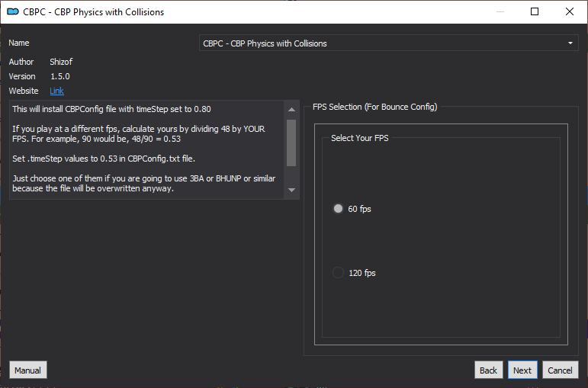
Task: Cancel the CBPC installation
Action: click(560, 370)
